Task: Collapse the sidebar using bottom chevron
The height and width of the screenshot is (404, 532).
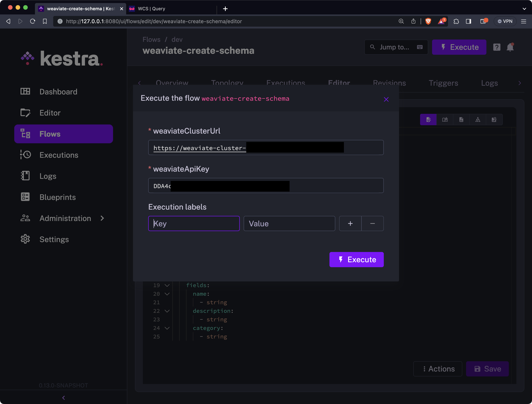Action: pos(63,398)
